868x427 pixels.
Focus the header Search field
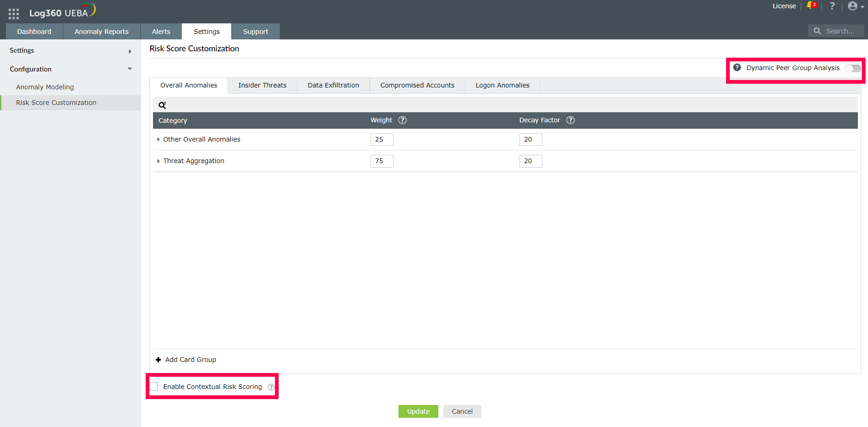(x=836, y=31)
